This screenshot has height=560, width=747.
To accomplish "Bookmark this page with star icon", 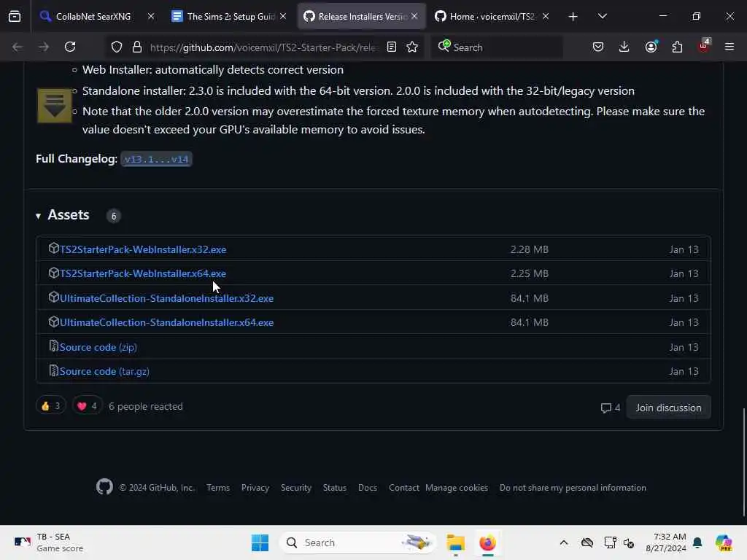I will point(412,47).
